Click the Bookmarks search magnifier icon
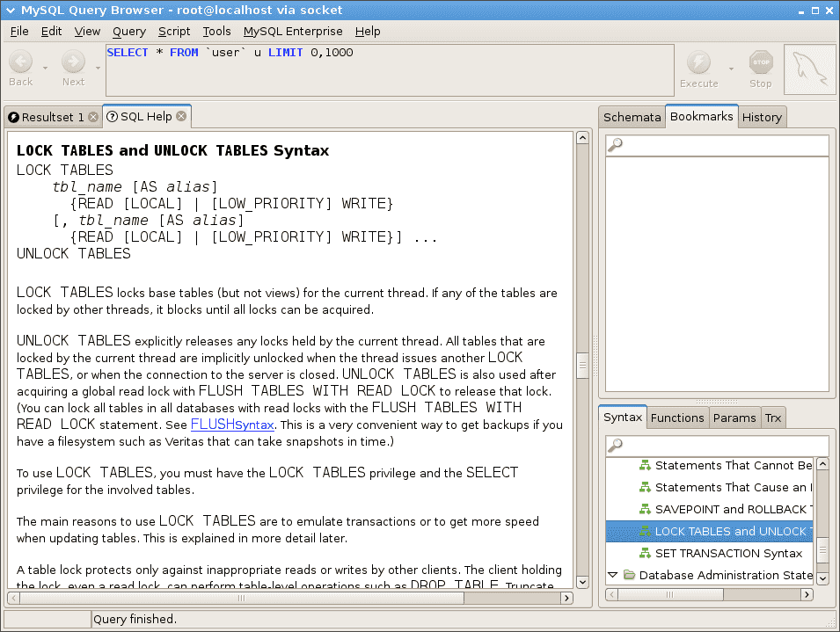The image size is (840, 632). click(x=616, y=144)
